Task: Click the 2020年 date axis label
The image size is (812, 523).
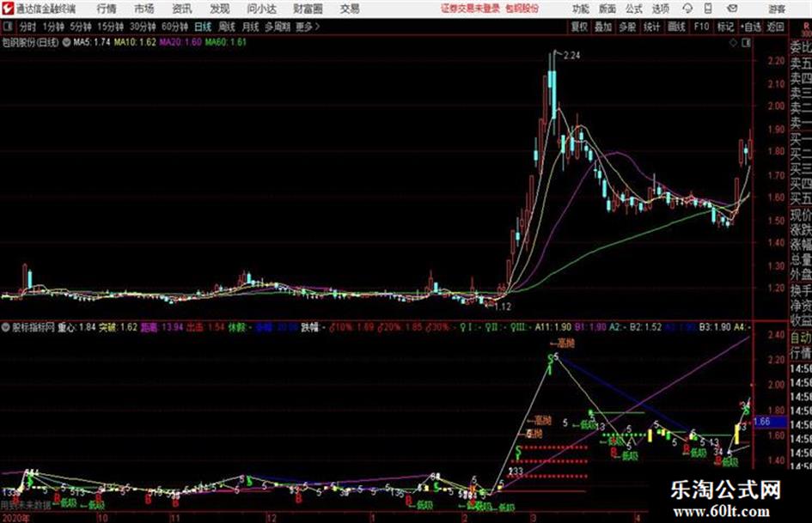Action: (x=15, y=518)
